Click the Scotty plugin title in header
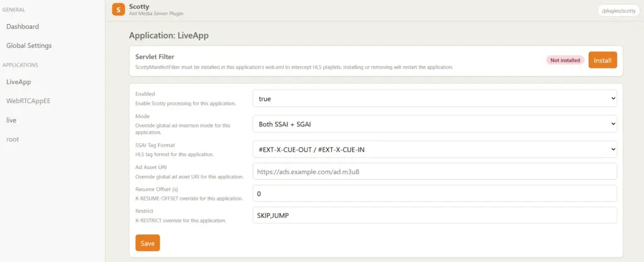The width and height of the screenshot is (644, 262). [138, 6]
